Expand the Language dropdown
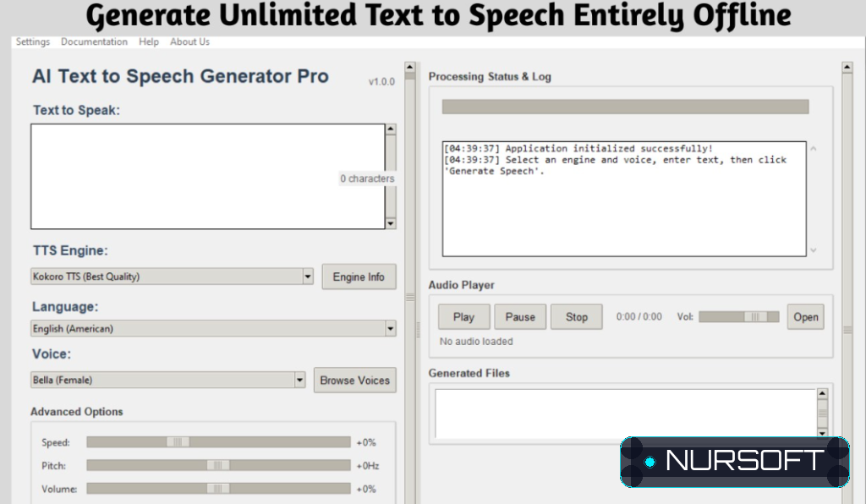This screenshot has width=866, height=504. (x=391, y=328)
